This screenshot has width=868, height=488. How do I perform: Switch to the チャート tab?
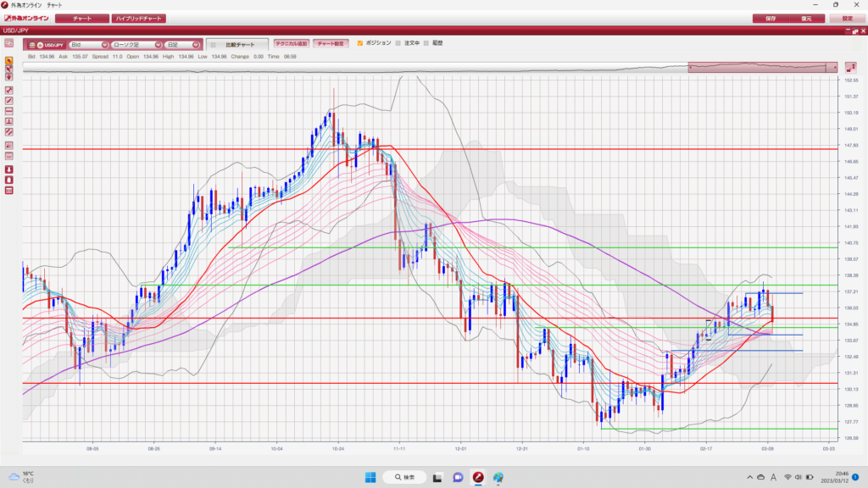82,19
